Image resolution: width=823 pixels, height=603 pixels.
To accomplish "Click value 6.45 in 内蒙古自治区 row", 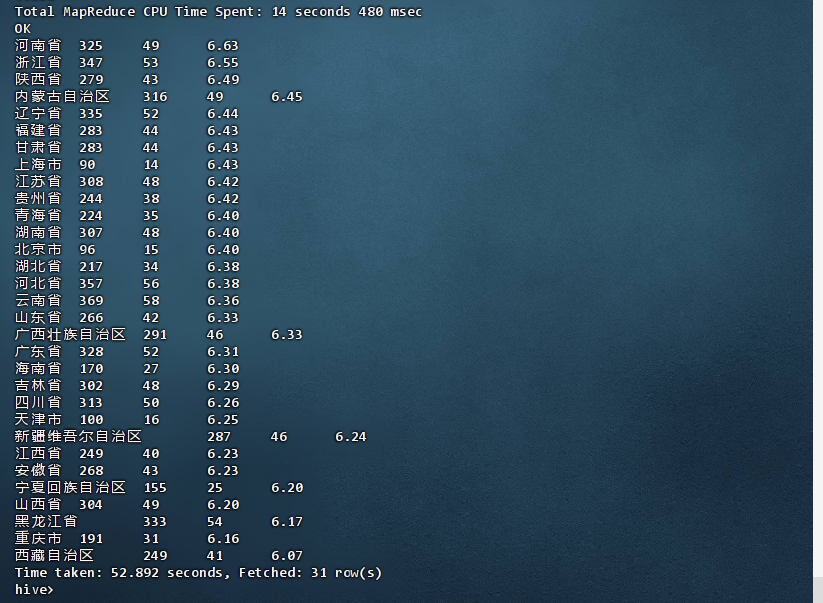I will click(287, 97).
